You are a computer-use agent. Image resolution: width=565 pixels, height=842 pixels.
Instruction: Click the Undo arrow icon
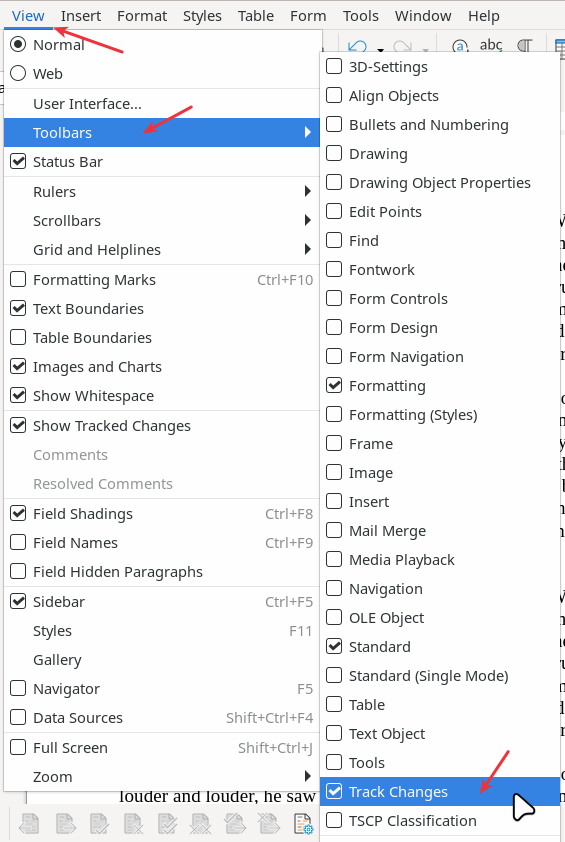(x=357, y=47)
